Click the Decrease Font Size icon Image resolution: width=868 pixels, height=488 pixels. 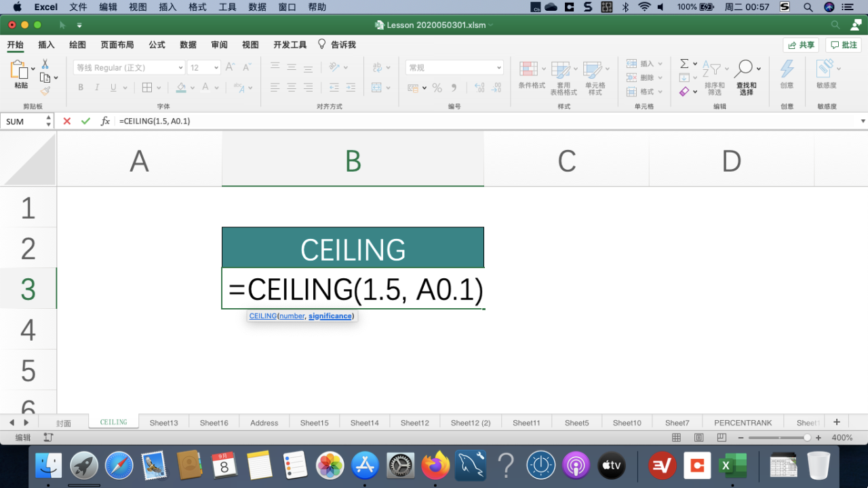(248, 67)
